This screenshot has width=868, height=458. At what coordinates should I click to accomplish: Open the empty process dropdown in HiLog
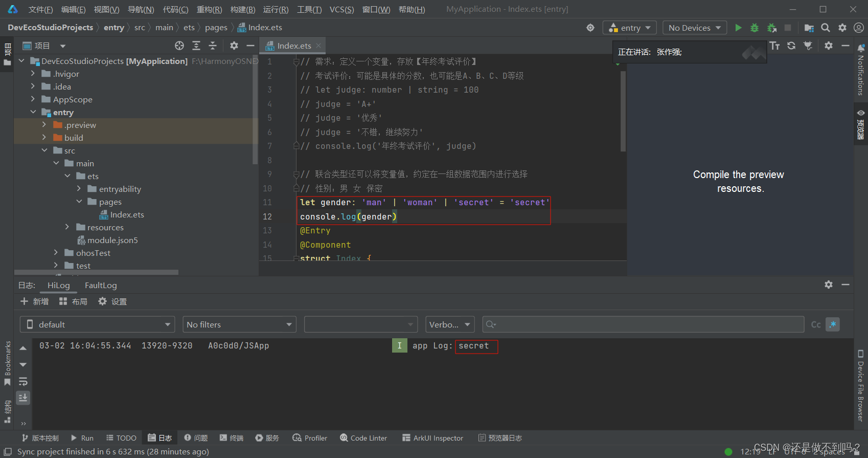coord(360,324)
